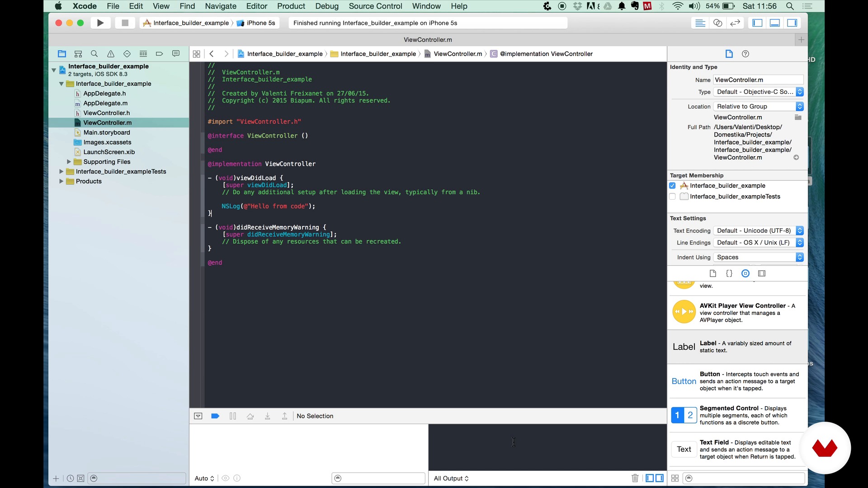Open Main.storyboard in the navigator
The height and width of the screenshot is (488, 868).
(x=107, y=132)
